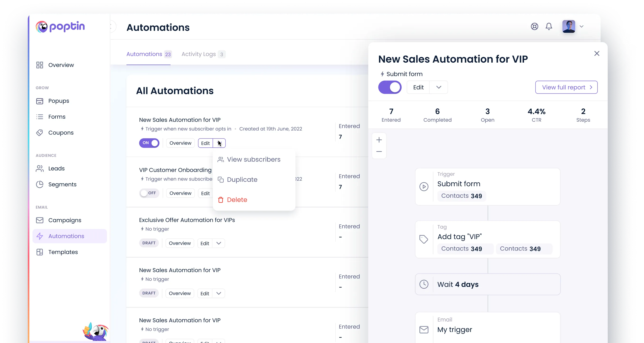Image resolution: width=644 pixels, height=343 pixels.
Task: Open Overview for first New Sales Automation
Action: click(180, 143)
